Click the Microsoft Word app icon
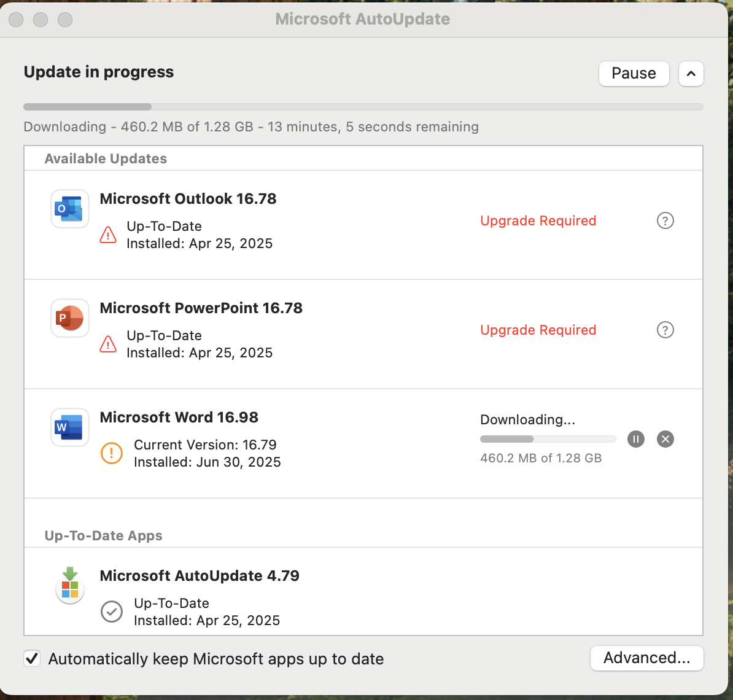The image size is (733, 700). (x=69, y=427)
